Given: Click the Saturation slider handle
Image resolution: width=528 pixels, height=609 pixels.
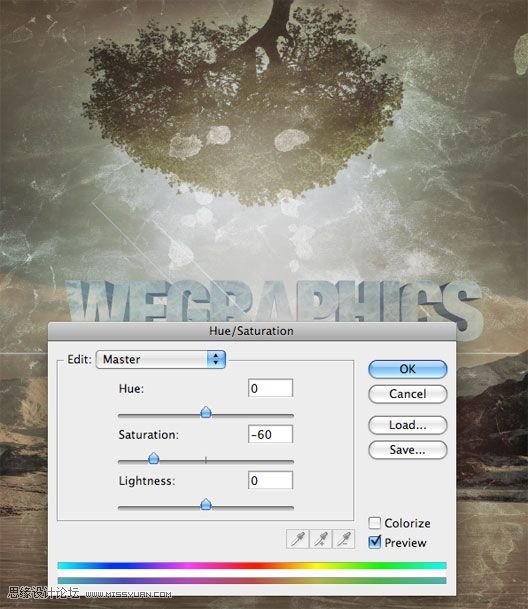Looking at the screenshot, I should 154,458.
